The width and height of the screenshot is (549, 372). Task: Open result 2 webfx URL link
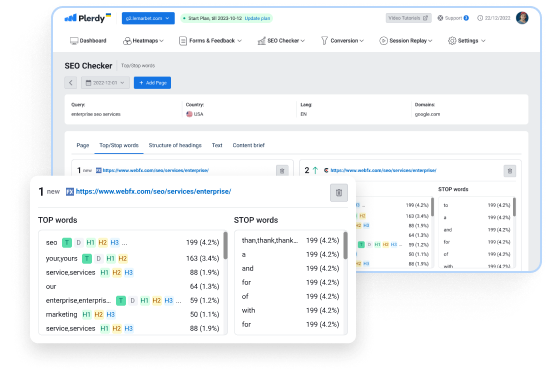[383, 170]
